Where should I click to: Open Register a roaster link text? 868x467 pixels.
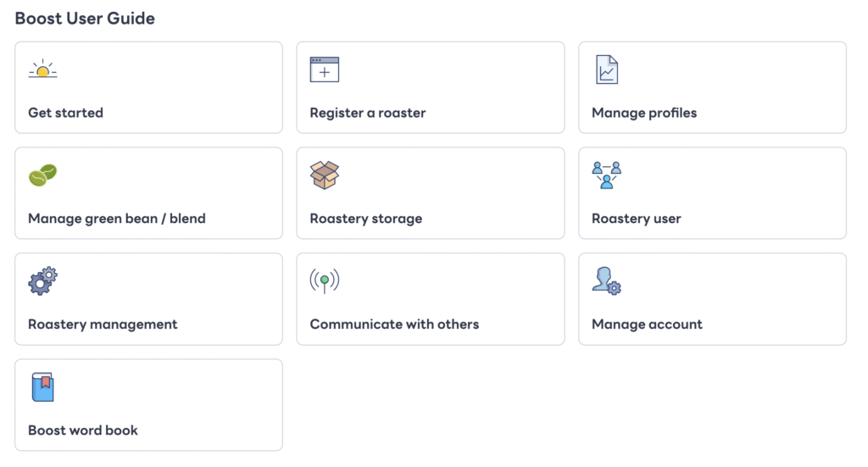tap(368, 113)
